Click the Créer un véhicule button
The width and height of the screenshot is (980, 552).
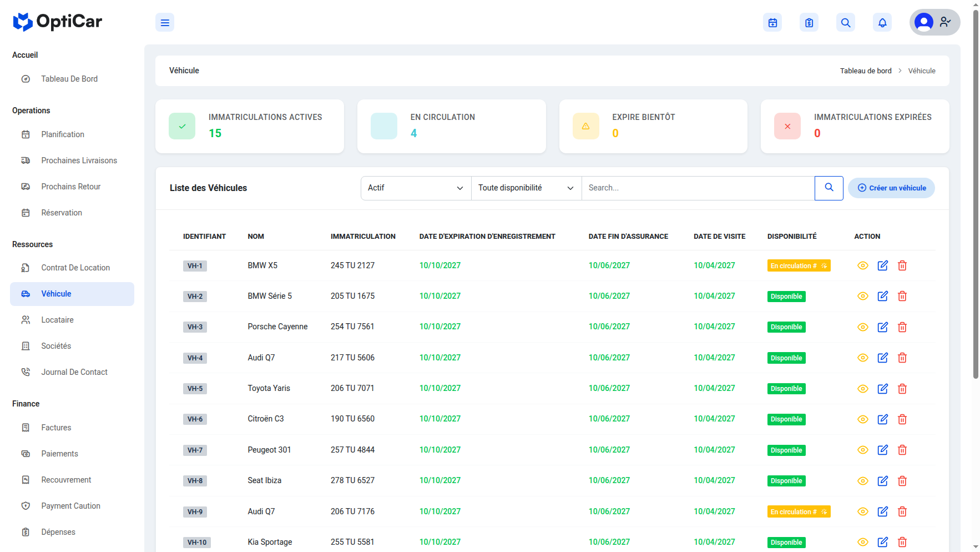tap(891, 188)
